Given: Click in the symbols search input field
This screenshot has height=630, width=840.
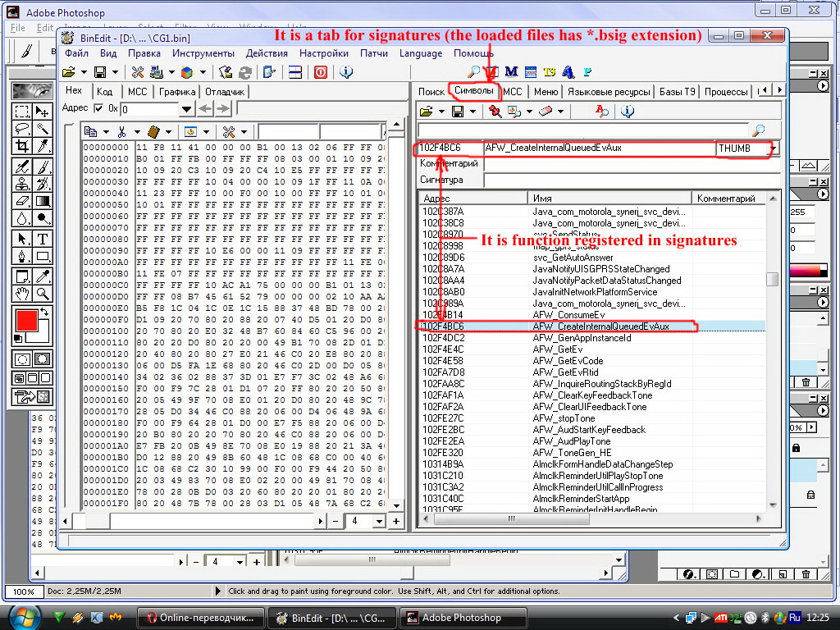Looking at the screenshot, I should (x=583, y=130).
